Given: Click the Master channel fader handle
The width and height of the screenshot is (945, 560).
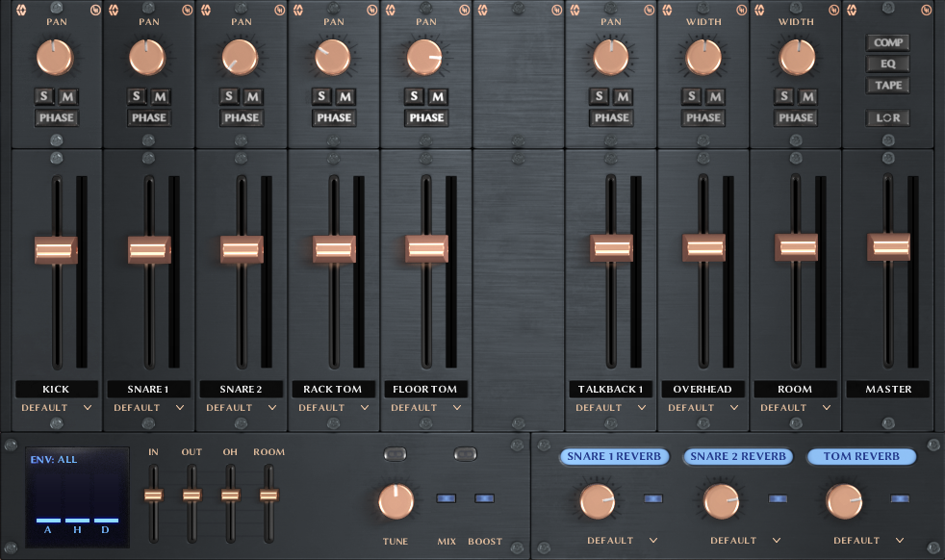Looking at the screenshot, I should pos(888,247).
